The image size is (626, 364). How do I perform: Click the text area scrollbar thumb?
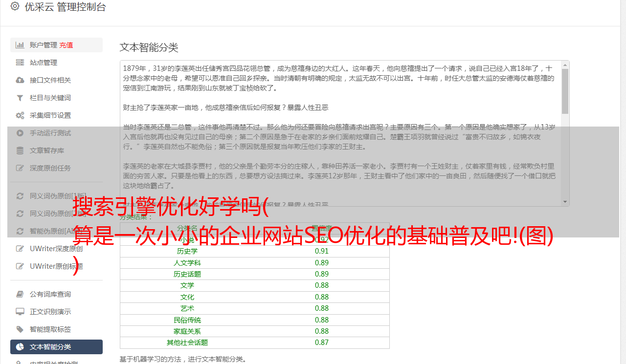click(x=565, y=91)
